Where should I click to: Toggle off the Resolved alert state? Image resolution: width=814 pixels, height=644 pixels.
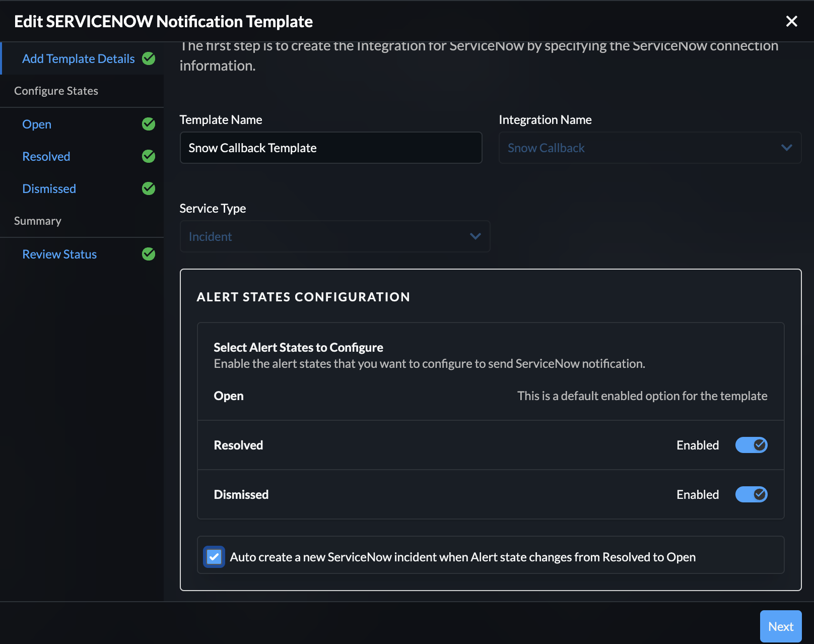(x=751, y=445)
